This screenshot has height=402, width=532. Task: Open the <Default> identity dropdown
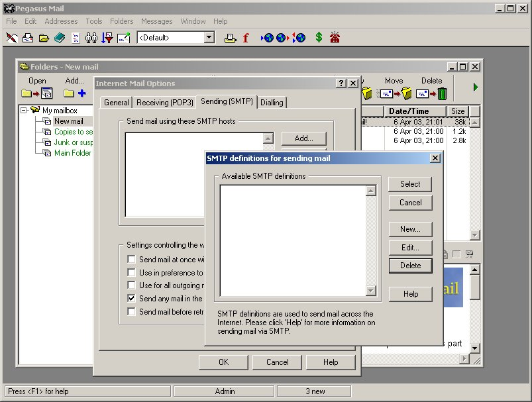[x=209, y=38]
